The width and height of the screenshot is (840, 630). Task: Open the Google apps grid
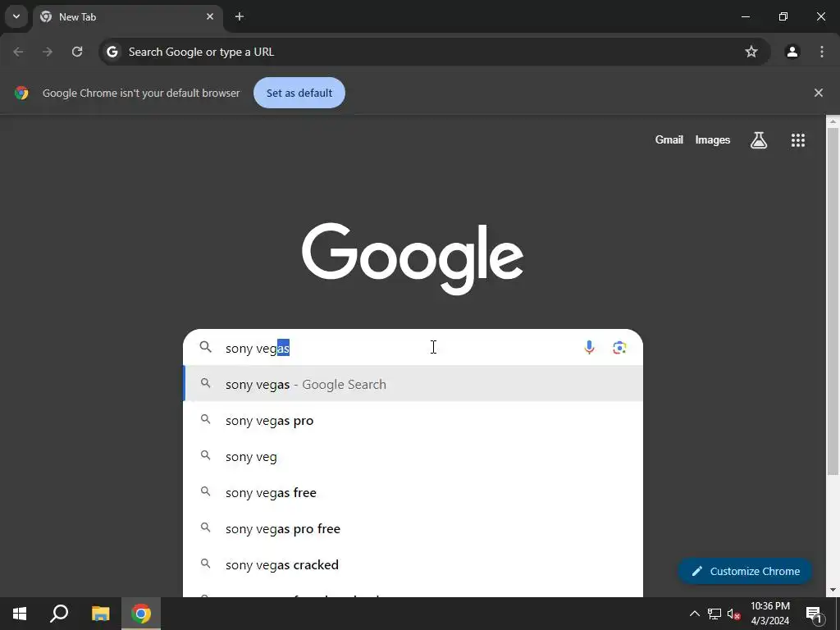click(x=797, y=140)
